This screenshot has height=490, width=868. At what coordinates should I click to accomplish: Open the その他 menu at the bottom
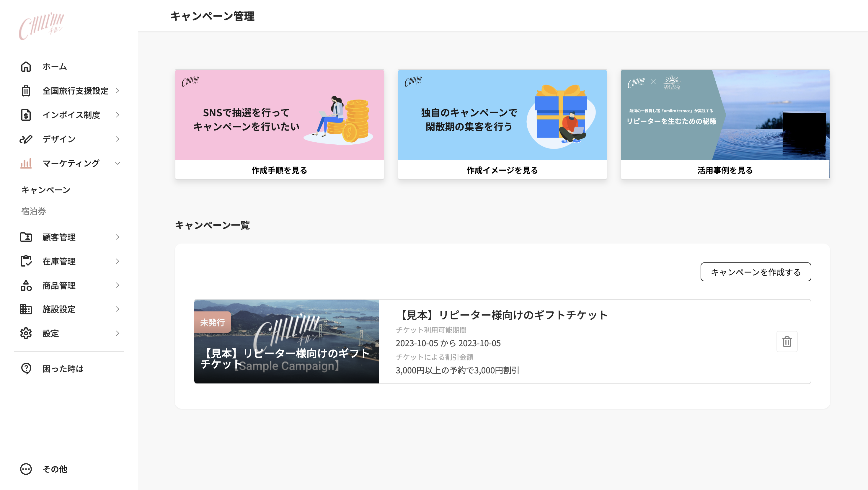click(x=26, y=469)
